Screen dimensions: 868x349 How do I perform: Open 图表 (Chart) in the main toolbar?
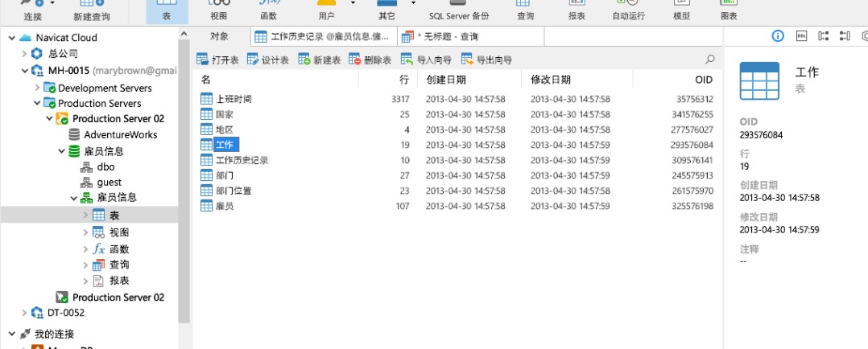pos(729,10)
